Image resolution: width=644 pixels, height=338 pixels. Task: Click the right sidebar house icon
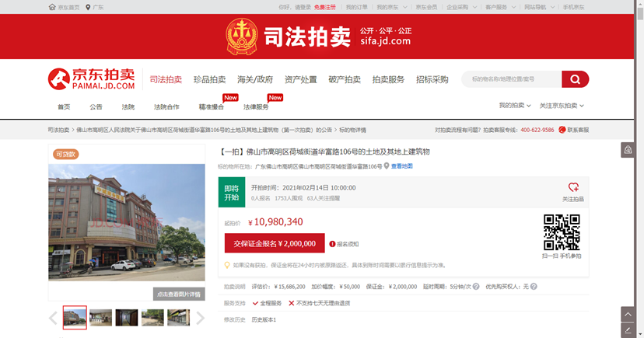pyautogui.click(x=628, y=150)
